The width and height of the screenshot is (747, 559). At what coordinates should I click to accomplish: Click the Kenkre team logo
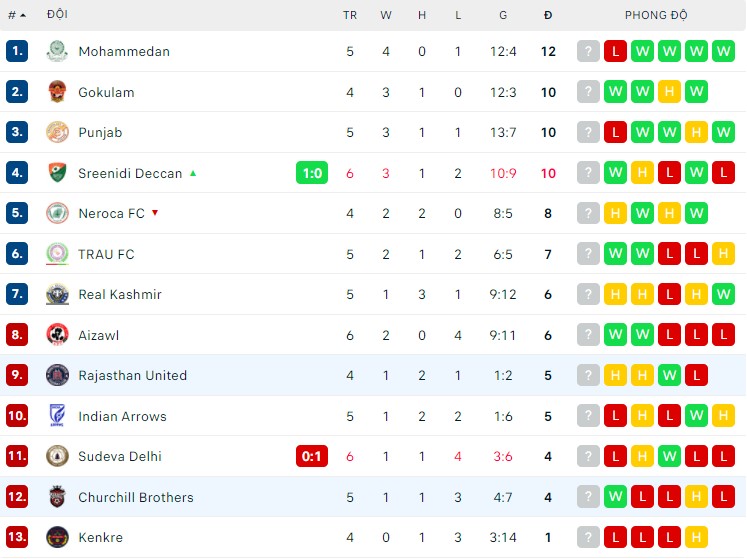(57, 537)
